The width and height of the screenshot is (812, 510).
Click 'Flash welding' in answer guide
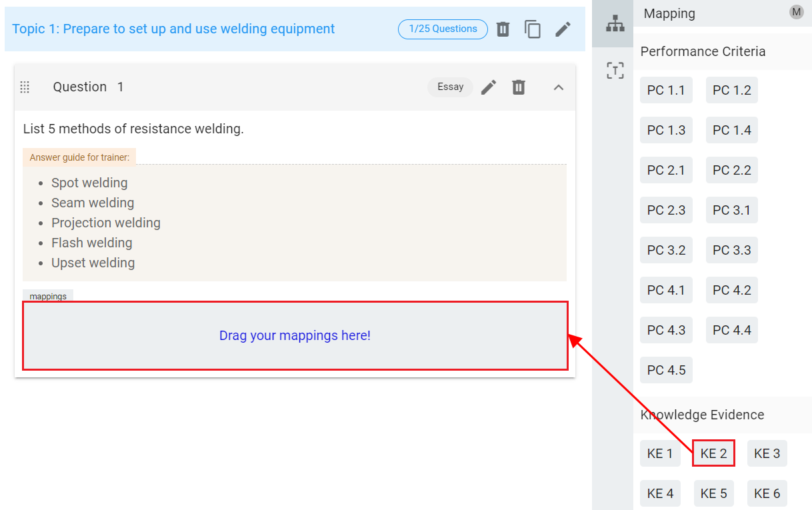click(x=92, y=243)
